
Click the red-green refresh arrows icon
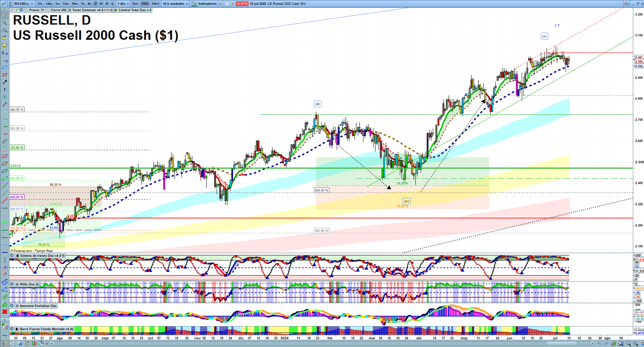[x=626, y=4]
